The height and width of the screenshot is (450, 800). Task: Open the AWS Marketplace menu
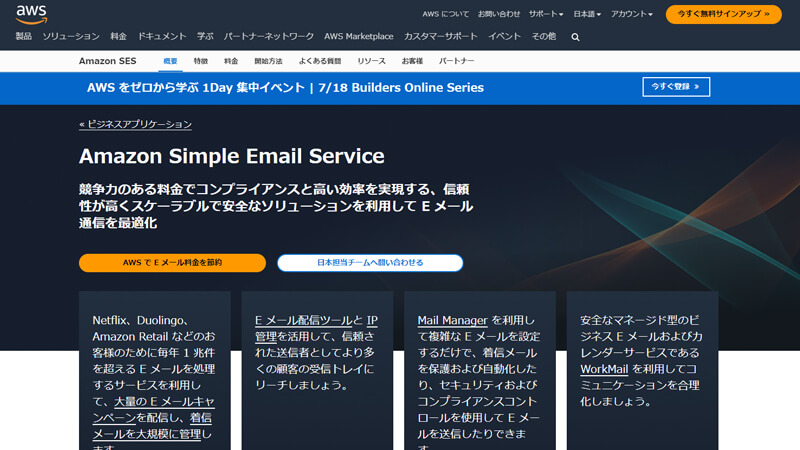[359, 36]
